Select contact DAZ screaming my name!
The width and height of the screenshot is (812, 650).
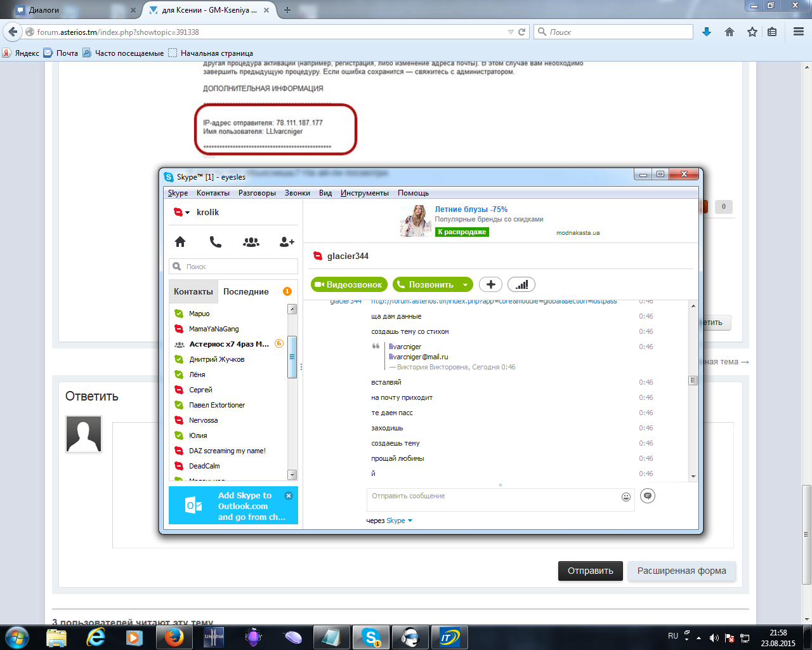(x=228, y=451)
